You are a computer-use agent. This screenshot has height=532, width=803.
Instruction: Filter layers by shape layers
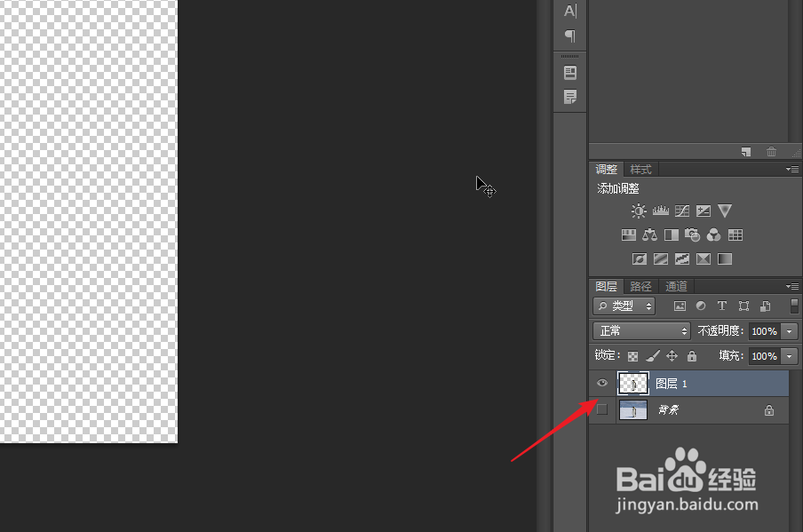pyautogui.click(x=743, y=306)
